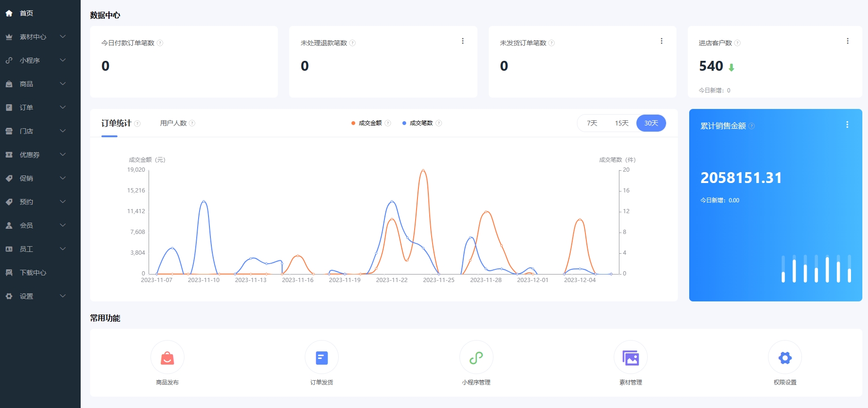
Task: Open help tooltip for 进店客户数
Action: click(737, 43)
